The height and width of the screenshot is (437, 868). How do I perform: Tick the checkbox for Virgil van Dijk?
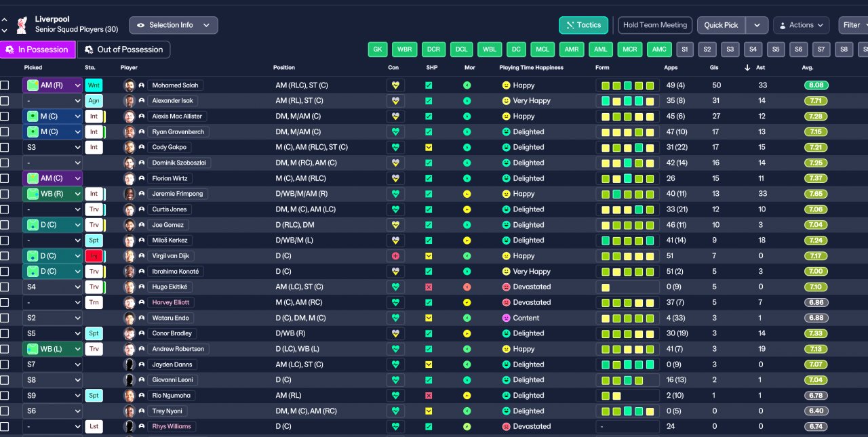click(x=5, y=256)
